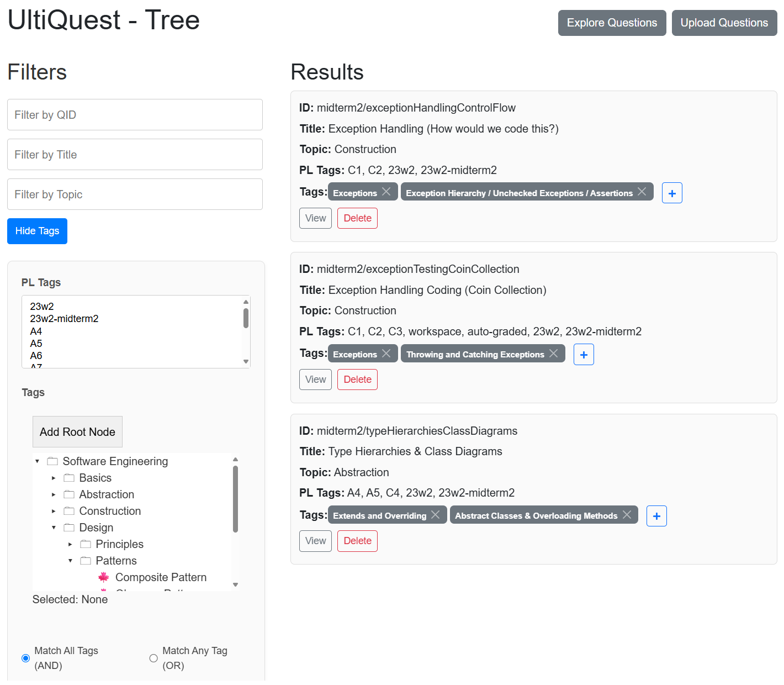Focus the Filter by QID field
This screenshot has width=784, height=685.
(x=135, y=115)
